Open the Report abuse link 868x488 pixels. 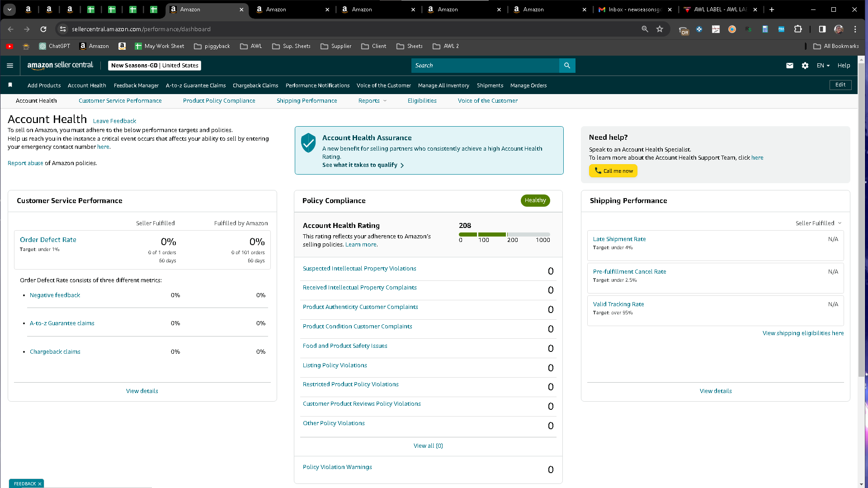click(x=25, y=163)
